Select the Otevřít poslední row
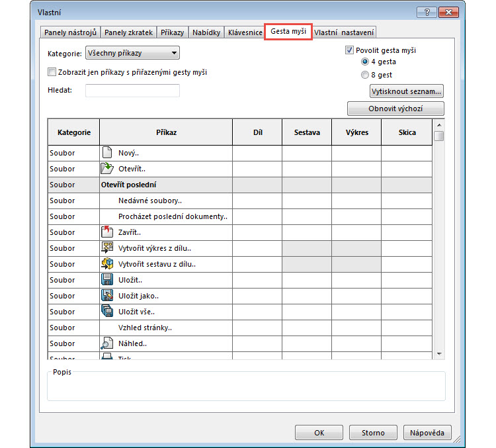The image size is (496, 448). click(240, 185)
